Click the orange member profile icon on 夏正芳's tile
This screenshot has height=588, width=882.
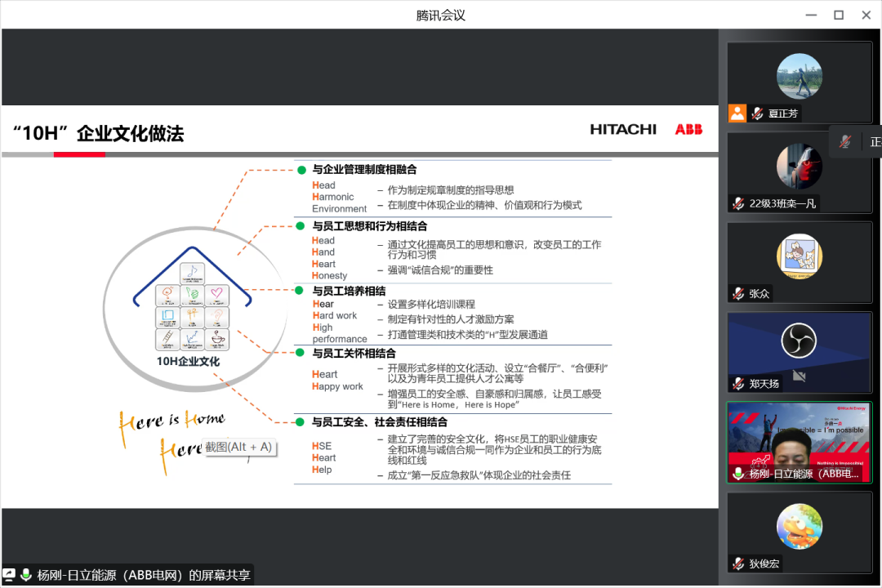737,113
